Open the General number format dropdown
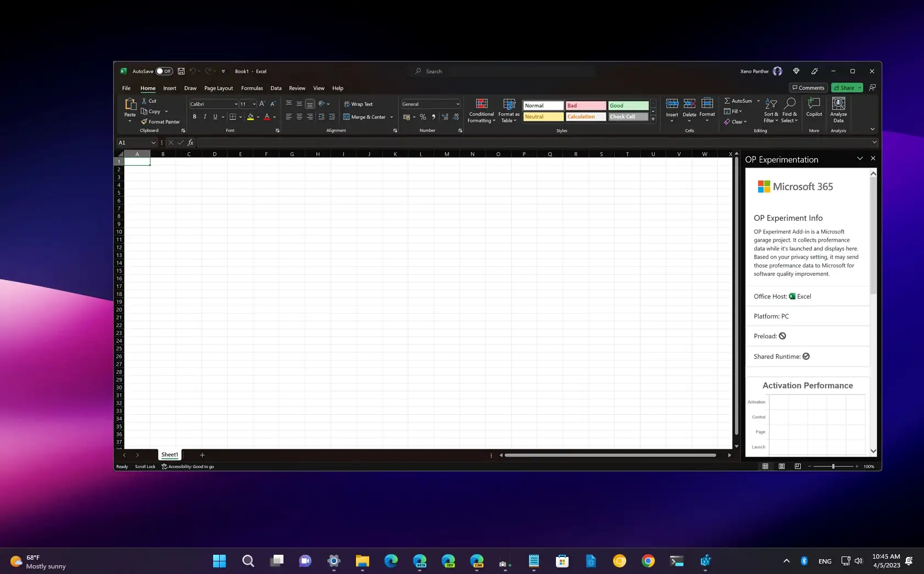Screen dimensions: 924x574 [457, 104]
